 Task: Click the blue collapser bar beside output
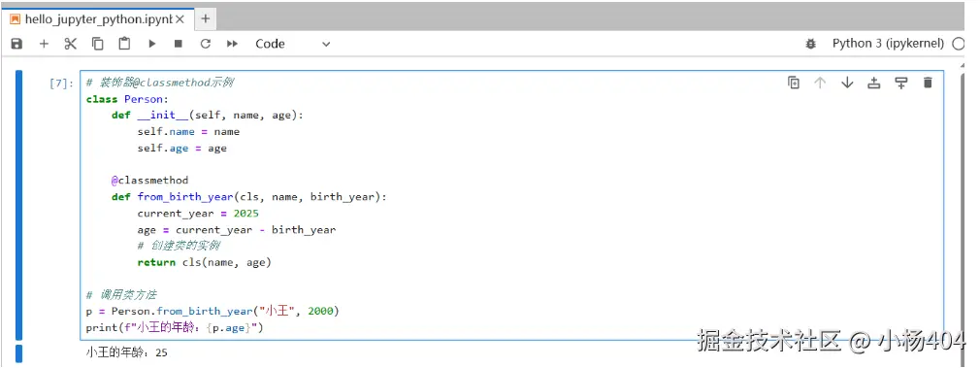point(18,353)
